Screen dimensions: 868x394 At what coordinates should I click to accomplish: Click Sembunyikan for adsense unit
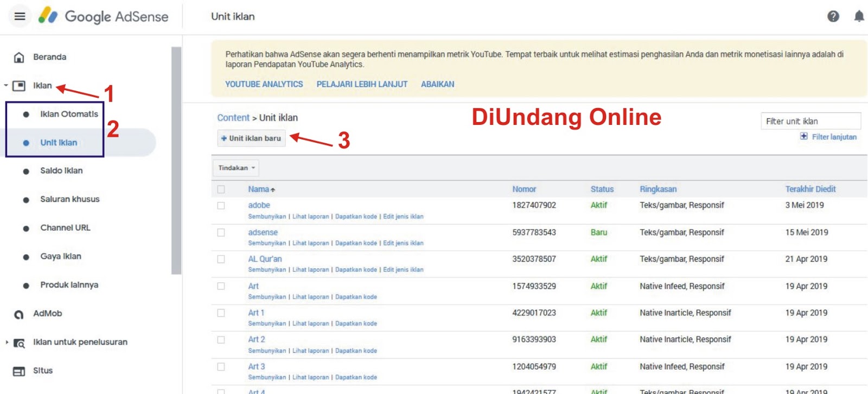pos(267,243)
